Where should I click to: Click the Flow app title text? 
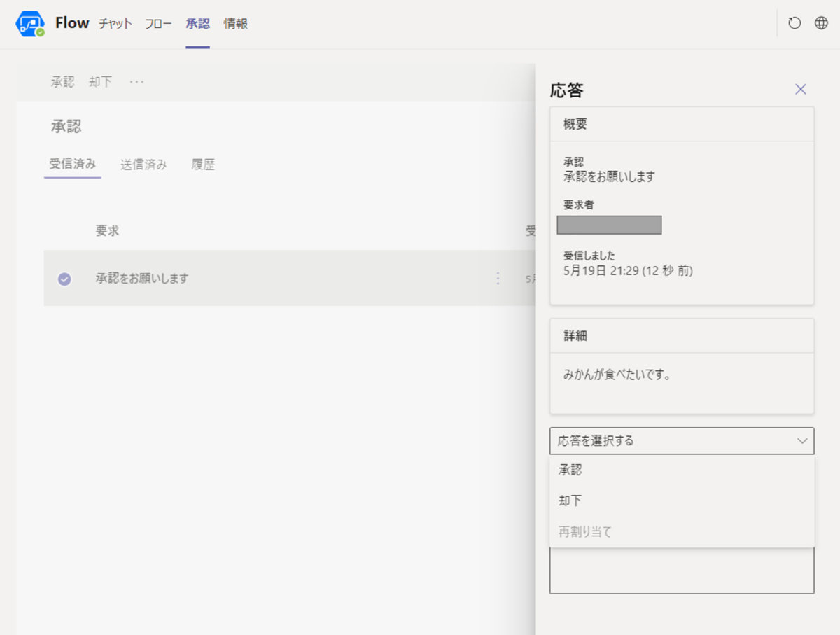tap(72, 23)
